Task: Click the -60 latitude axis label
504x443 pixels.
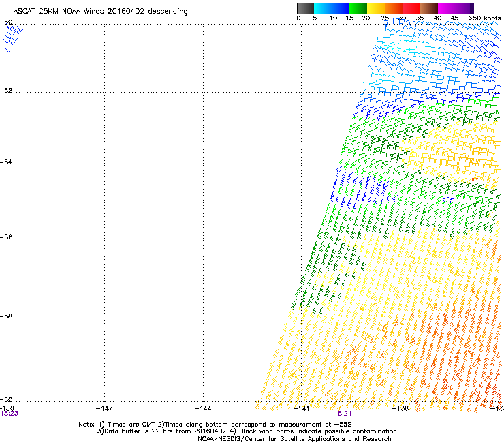Action: [6, 399]
